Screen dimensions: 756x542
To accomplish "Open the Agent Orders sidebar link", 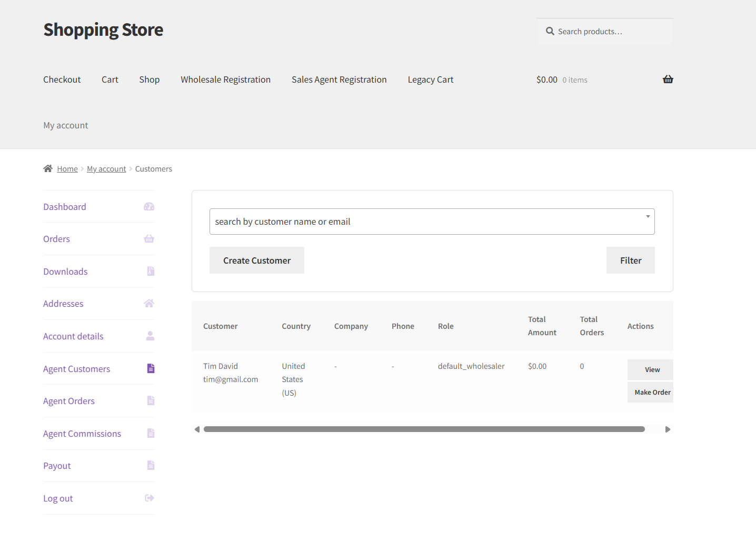I will [x=69, y=401].
